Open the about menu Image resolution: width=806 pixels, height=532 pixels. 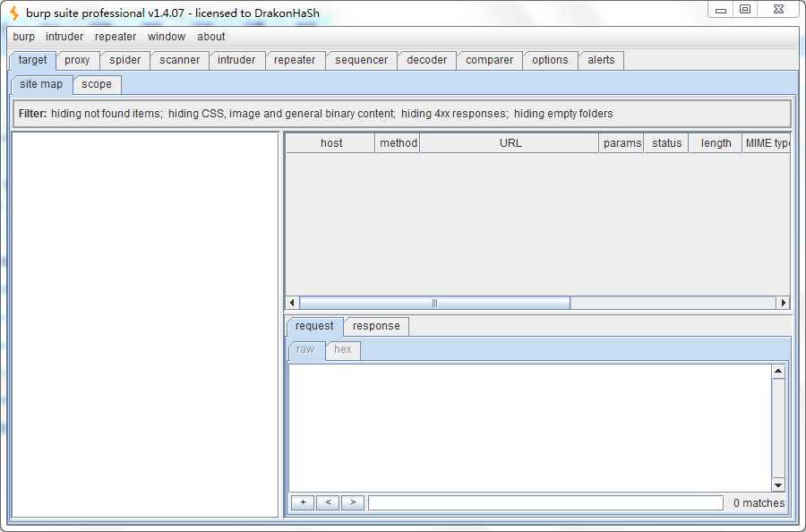point(210,37)
